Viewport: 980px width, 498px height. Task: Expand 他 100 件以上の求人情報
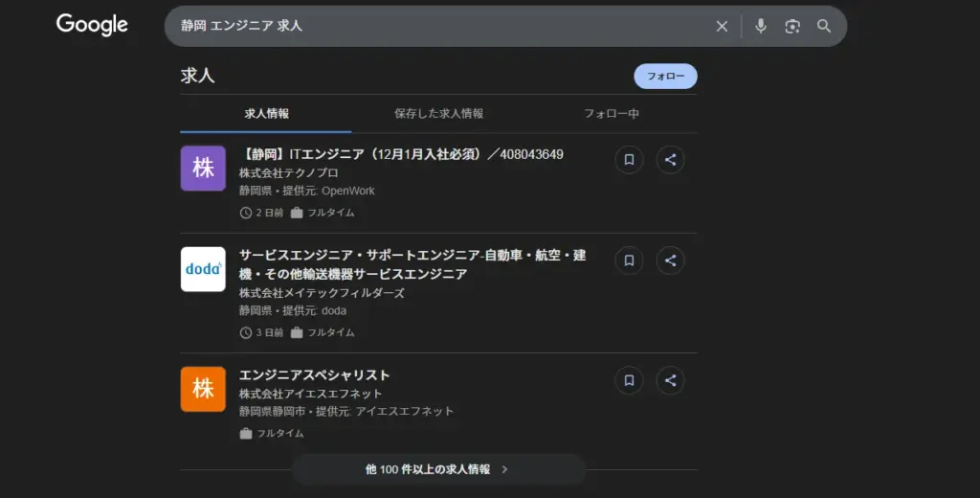tap(437, 469)
